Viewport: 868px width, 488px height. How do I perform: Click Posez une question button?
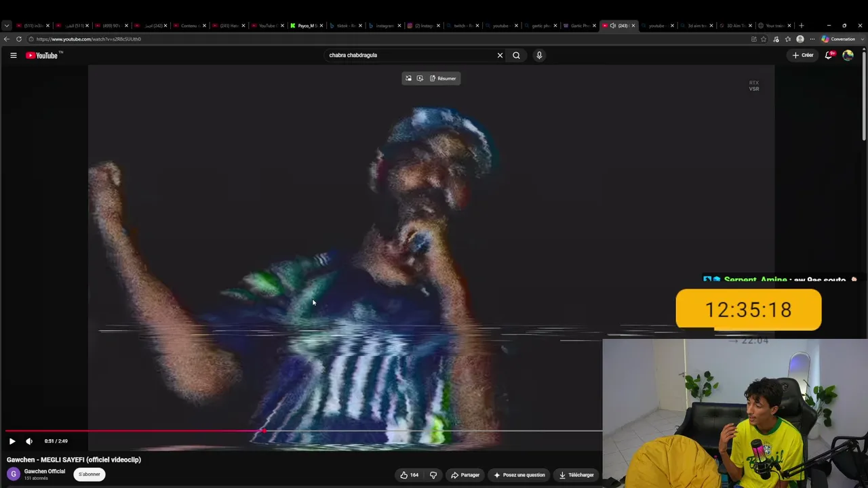pos(519,475)
